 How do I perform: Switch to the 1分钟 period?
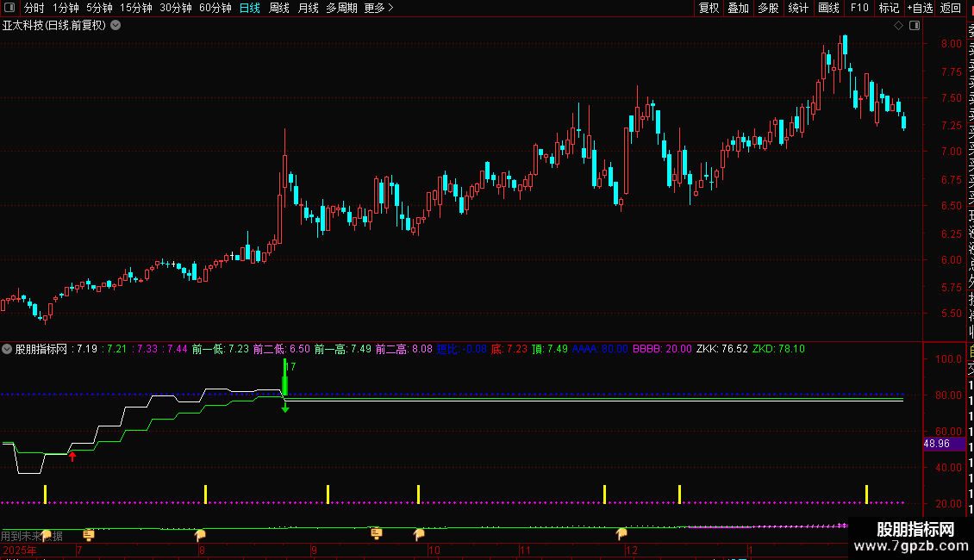[x=66, y=8]
